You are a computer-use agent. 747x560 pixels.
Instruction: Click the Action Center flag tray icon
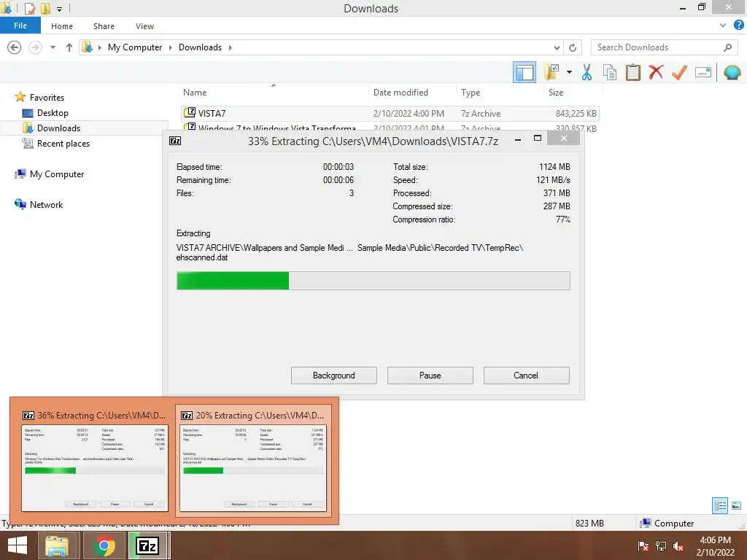click(643, 545)
